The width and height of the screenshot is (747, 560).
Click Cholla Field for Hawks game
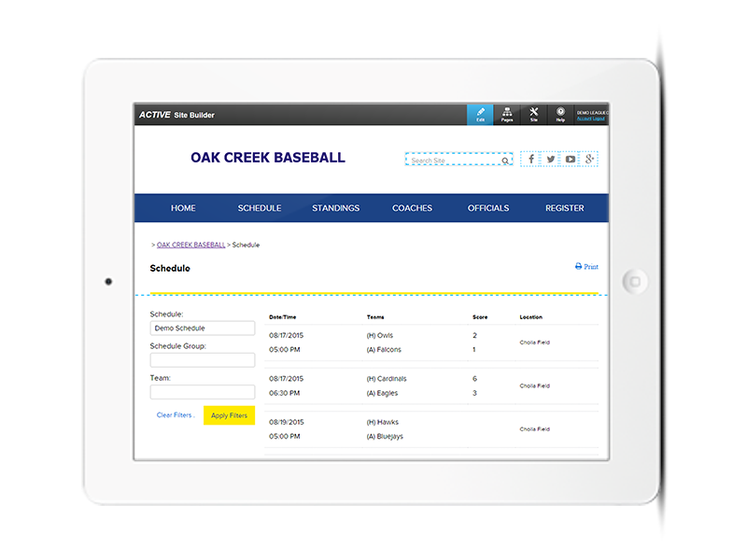pos(534,429)
